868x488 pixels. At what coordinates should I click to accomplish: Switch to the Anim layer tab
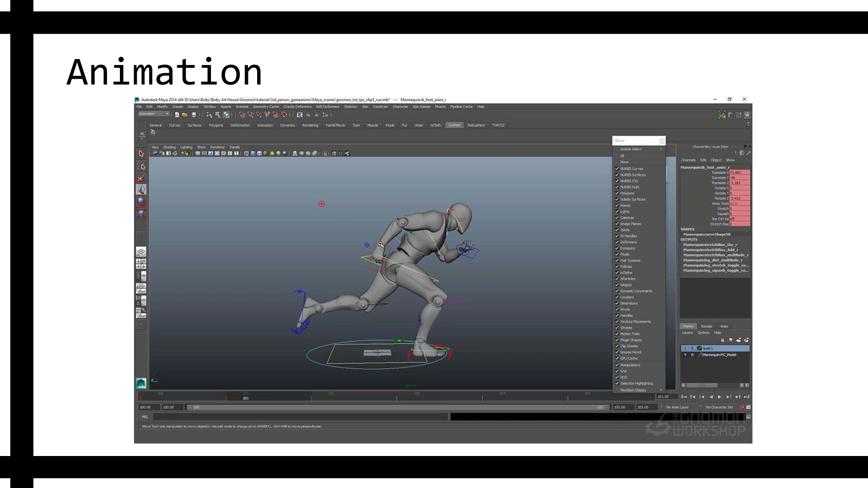pos(724,326)
